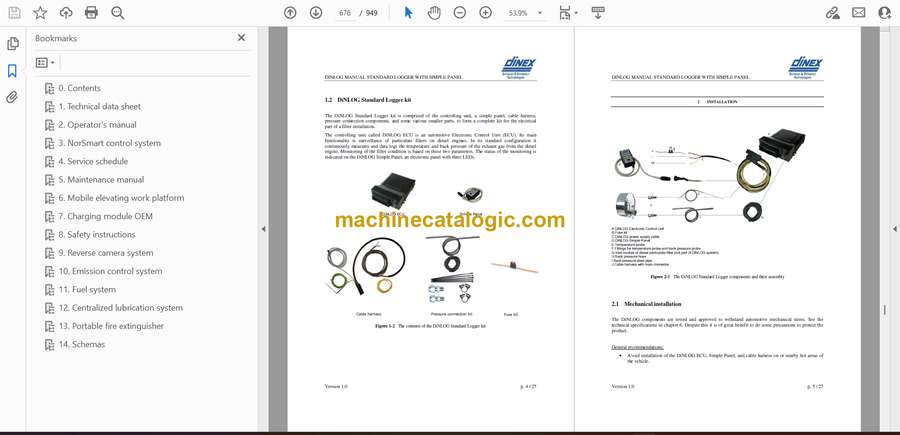This screenshot has height=435, width=900.
Task: Click bookmark icon beside 0. Contents
Action: (50, 88)
